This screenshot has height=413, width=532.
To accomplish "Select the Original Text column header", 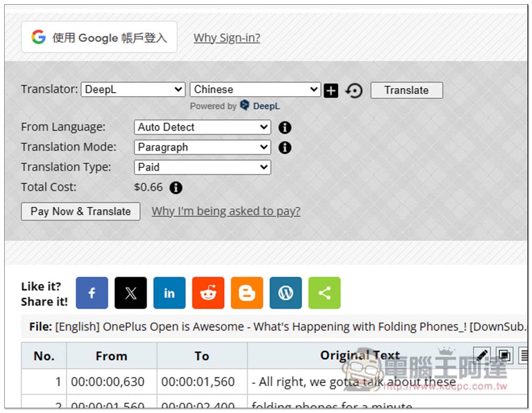I will pos(360,356).
